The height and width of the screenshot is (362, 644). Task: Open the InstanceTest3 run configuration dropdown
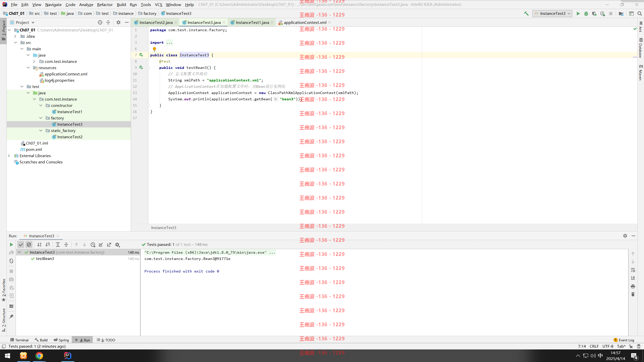point(552,14)
